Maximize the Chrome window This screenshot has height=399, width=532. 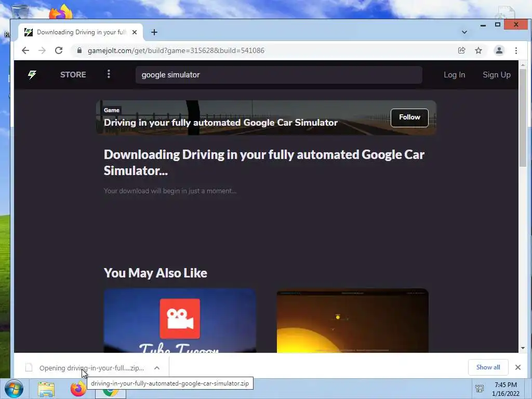(497, 24)
